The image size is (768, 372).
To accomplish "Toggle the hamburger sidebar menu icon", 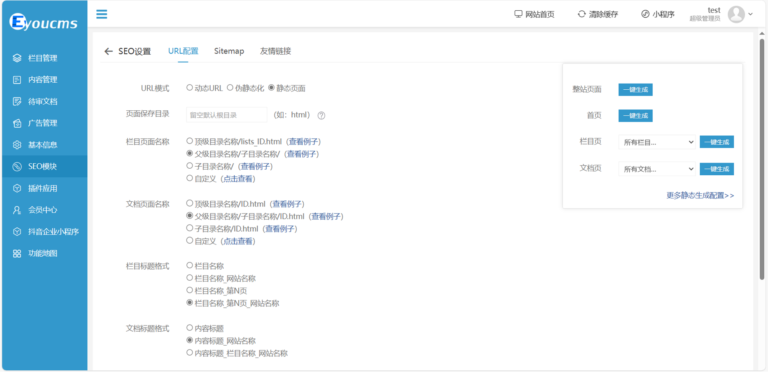I will 101,14.
